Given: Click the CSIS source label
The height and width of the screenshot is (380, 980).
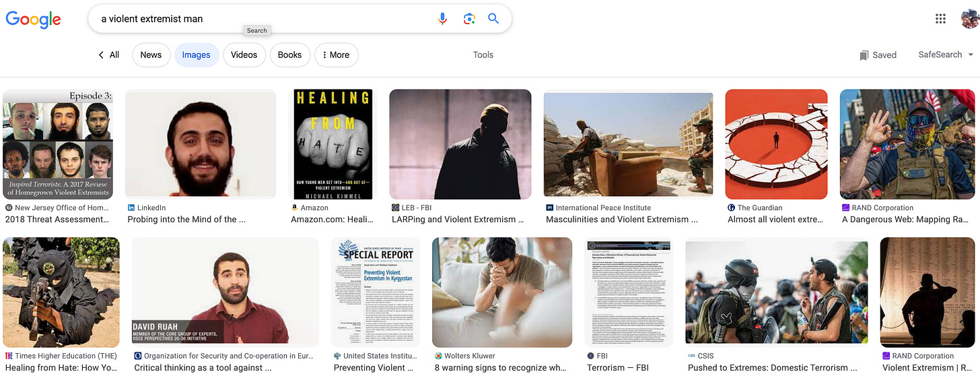Looking at the screenshot, I should [707, 356].
